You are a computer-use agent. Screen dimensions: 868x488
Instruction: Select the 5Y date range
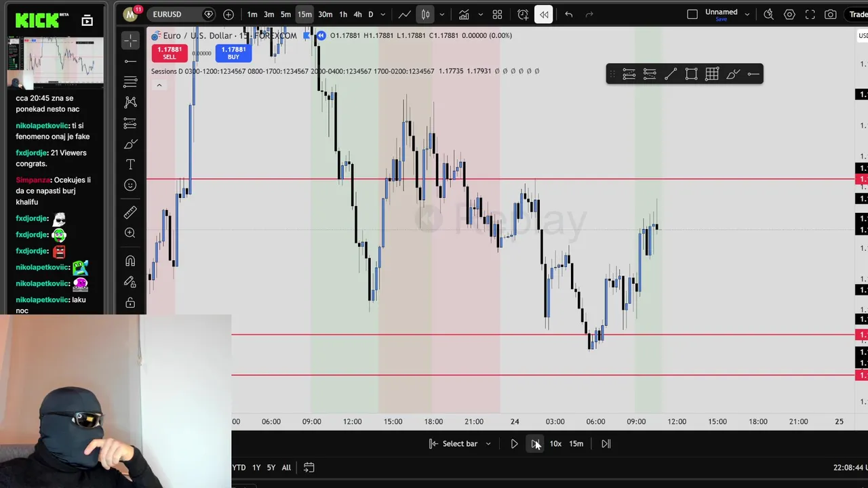[x=271, y=468]
